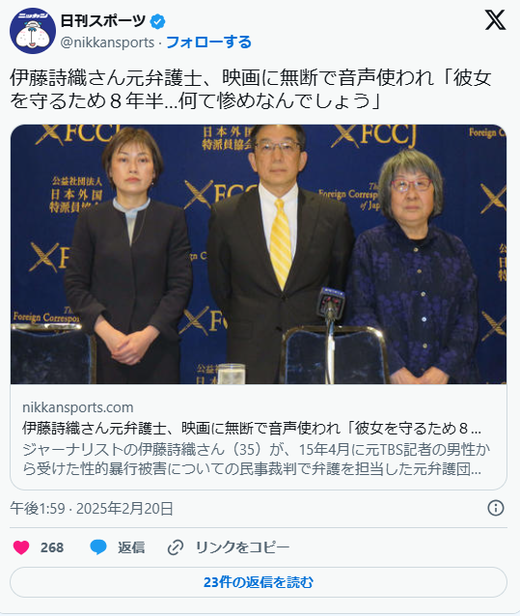
Task: Open the press conference photo thumbnail
Action: click(x=258, y=254)
